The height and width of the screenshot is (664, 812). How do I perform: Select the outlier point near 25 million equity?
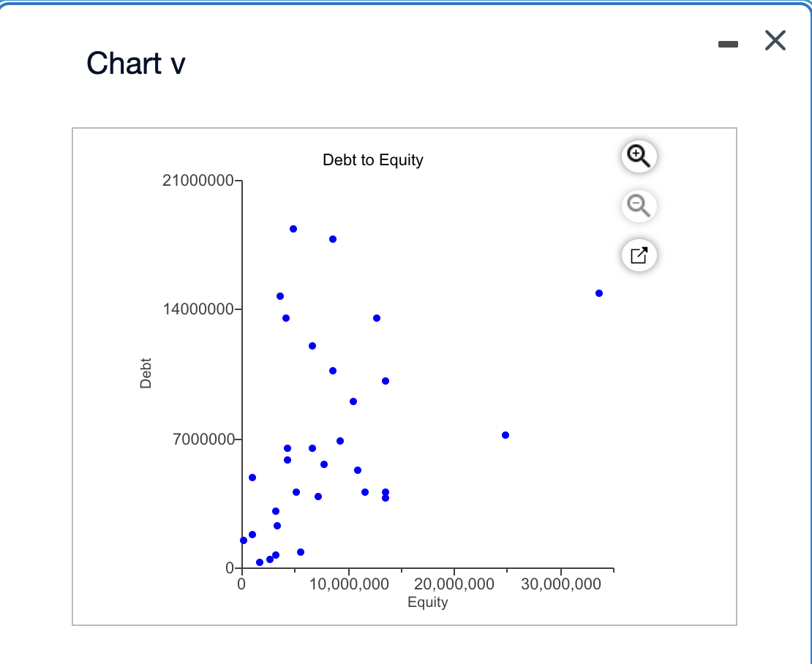point(505,434)
